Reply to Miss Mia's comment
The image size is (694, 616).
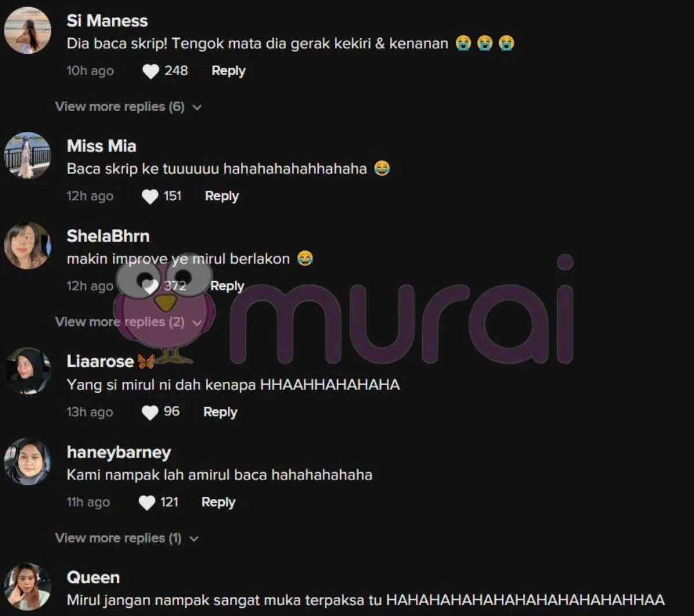coord(222,197)
